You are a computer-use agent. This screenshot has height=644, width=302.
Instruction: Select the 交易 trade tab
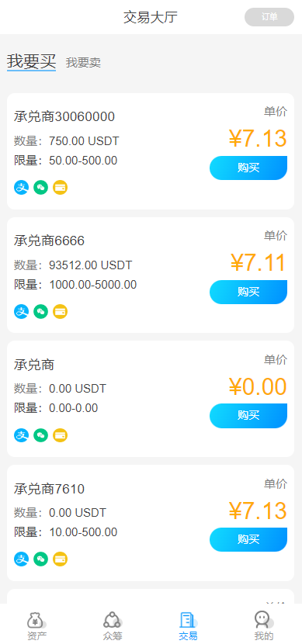pos(188,626)
